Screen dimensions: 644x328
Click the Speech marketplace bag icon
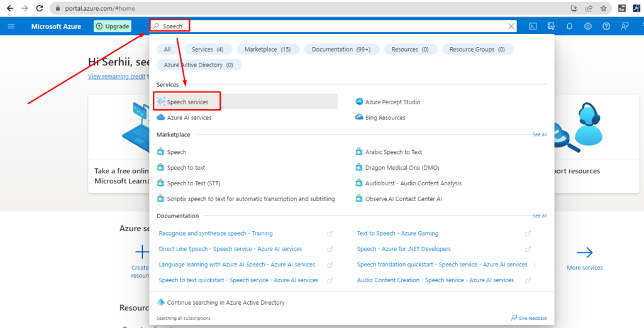pyautogui.click(x=160, y=152)
